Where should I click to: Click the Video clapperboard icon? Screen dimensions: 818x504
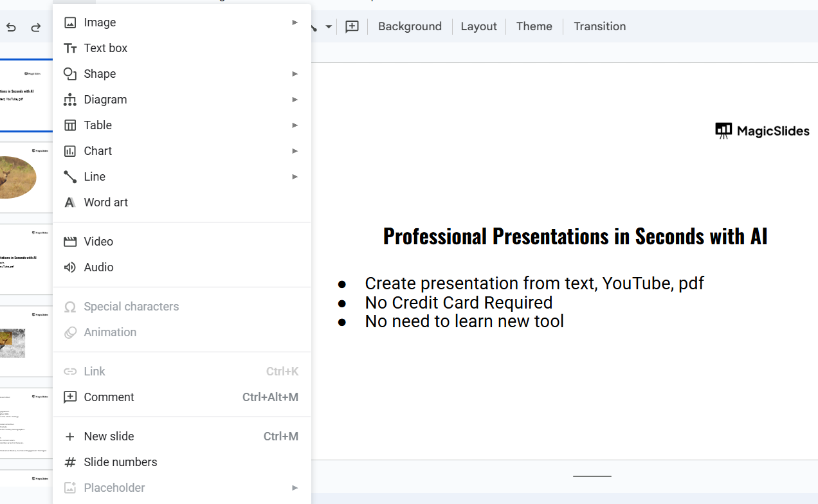click(70, 242)
